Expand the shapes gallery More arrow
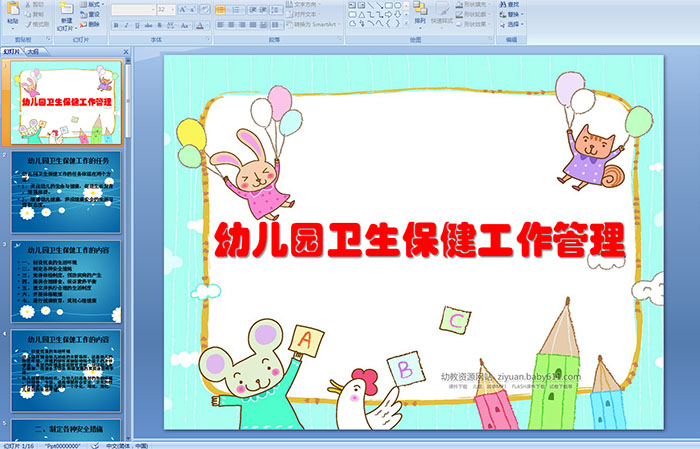Viewport: 700px width, 449px height. 406,22
